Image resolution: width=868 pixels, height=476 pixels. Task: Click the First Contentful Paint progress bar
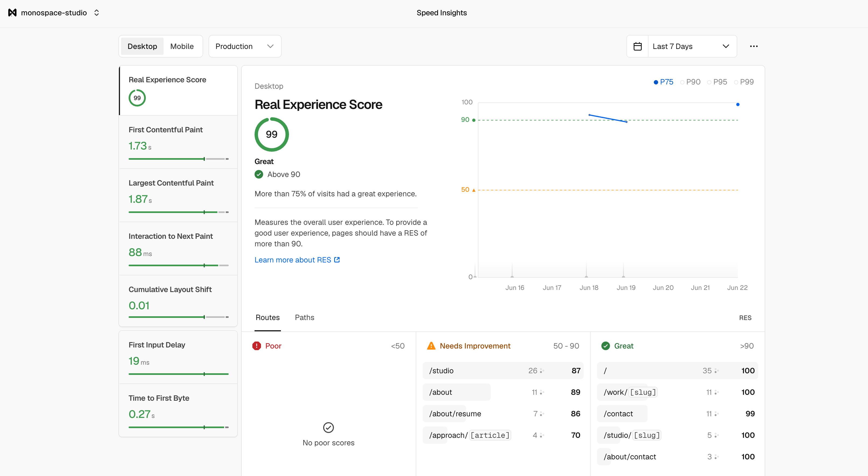179,159
